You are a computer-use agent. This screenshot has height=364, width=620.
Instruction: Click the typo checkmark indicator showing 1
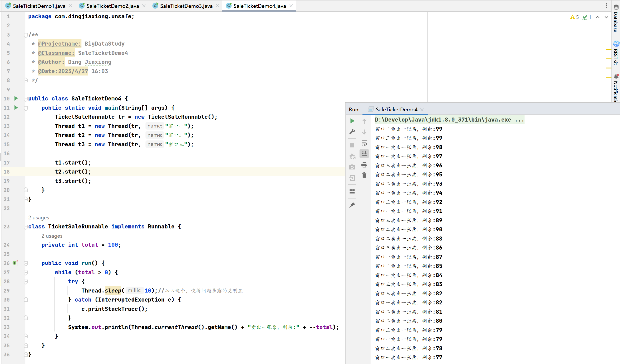(x=587, y=17)
